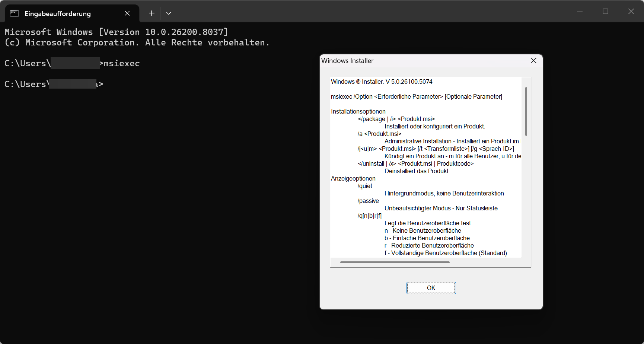
Task: Click 'Installiert oder konfiguriert ein Produkt.' text
Action: click(435, 126)
